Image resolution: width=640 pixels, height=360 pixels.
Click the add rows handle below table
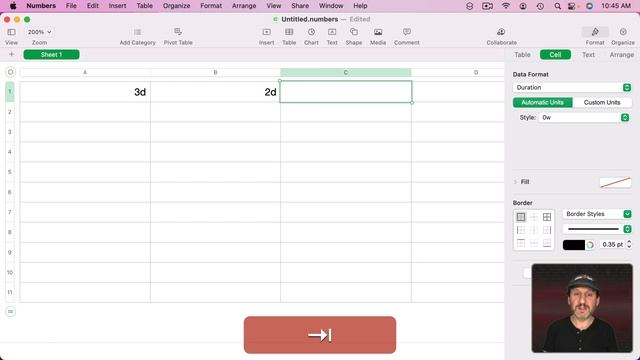click(x=10, y=312)
